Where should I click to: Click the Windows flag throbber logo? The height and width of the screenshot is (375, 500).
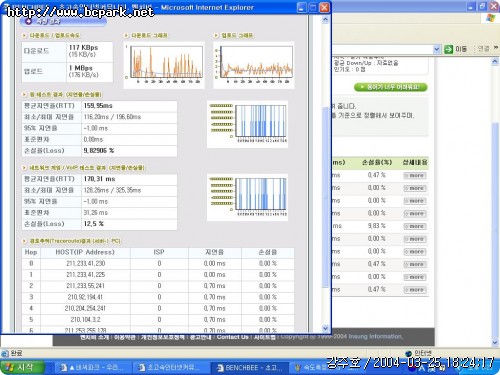pos(490,19)
